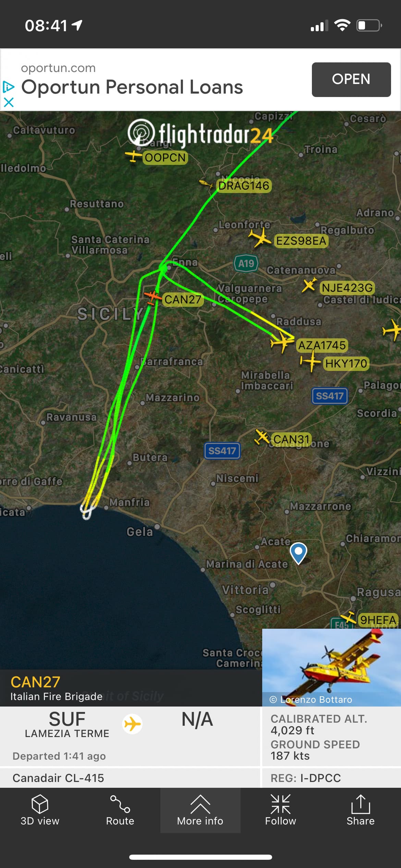The height and width of the screenshot is (868, 401).
Task: Open the AdChoices info icon
Action: [x=8, y=87]
